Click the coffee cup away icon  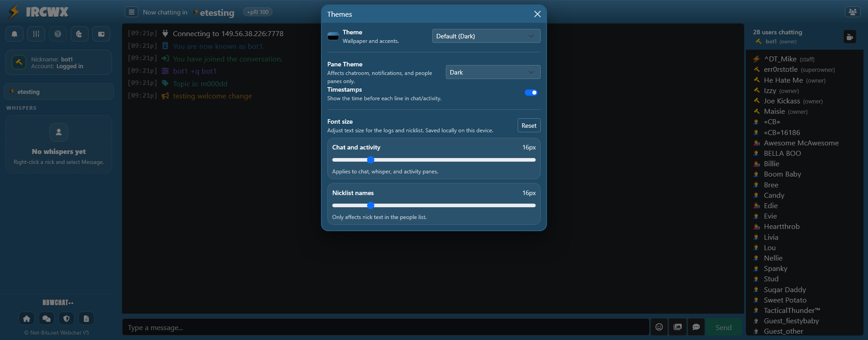pyautogui.click(x=849, y=37)
